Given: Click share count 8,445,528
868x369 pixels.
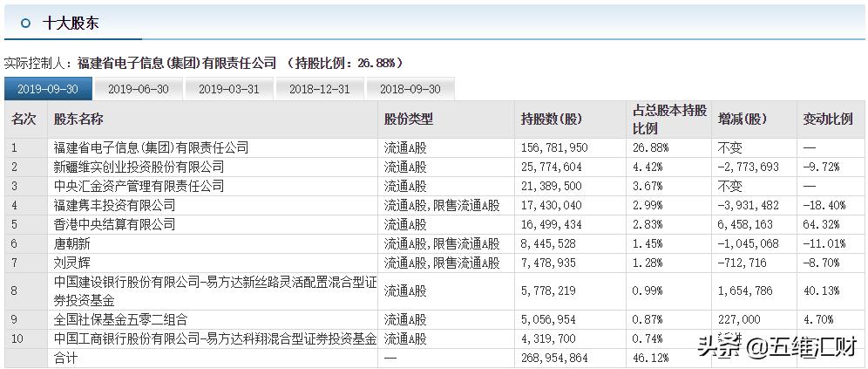Looking at the screenshot, I should click(x=548, y=243).
